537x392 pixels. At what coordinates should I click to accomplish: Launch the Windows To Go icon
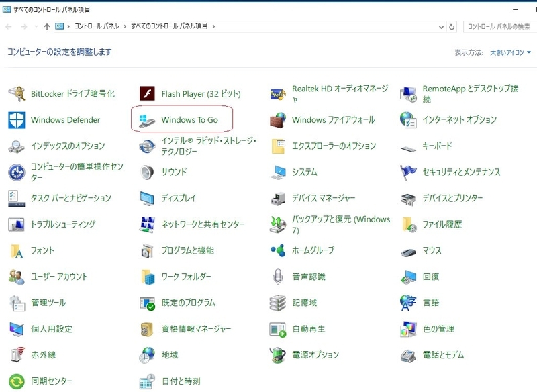(x=147, y=121)
